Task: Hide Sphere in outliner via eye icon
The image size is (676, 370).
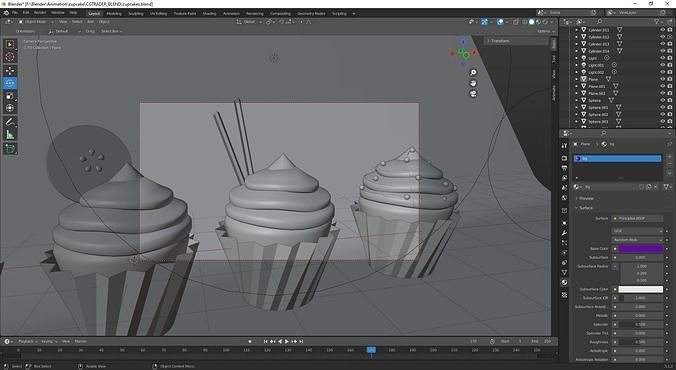Action: click(662, 100)
